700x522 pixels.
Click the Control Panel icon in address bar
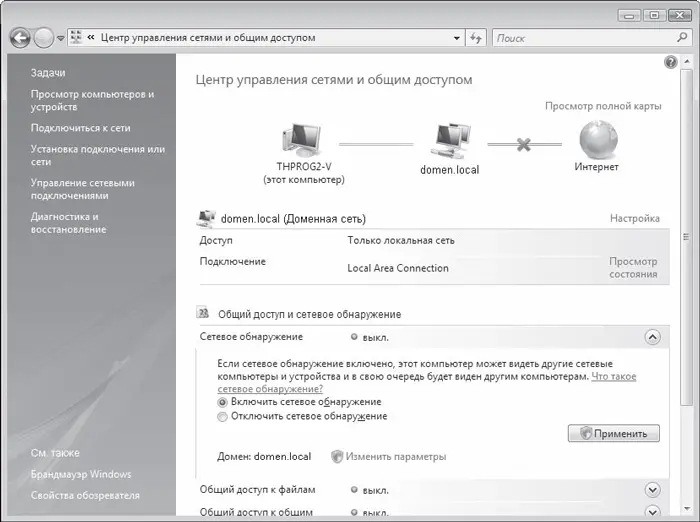pos(76,38)
